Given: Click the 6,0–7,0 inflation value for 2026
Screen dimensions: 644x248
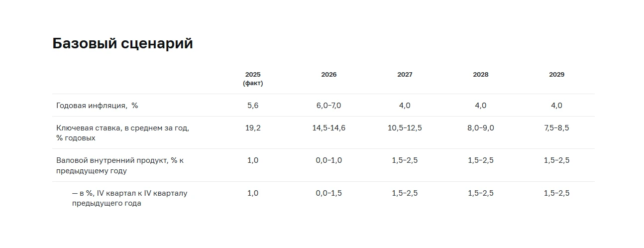Looking at the screenshot, I should [x=329, y=106].
